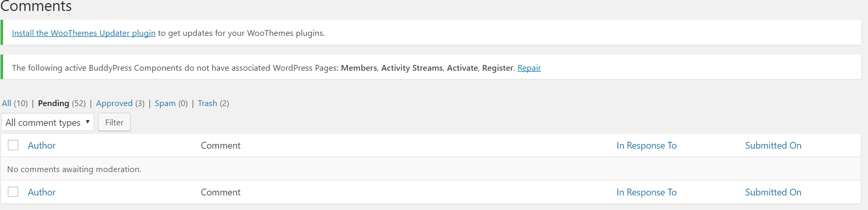Click the Repair link for BuddyPress pages
This screenshot has width=868, height=210.
coord(529,68)
